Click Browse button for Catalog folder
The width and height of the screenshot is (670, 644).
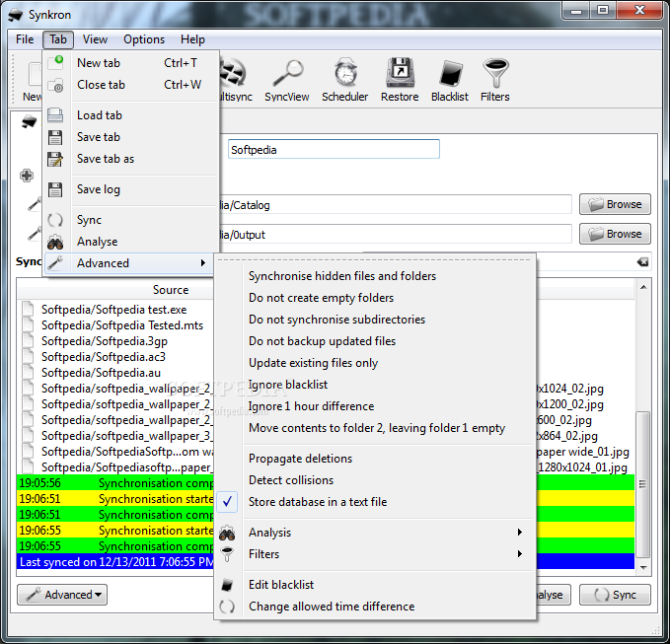point(615,204)
